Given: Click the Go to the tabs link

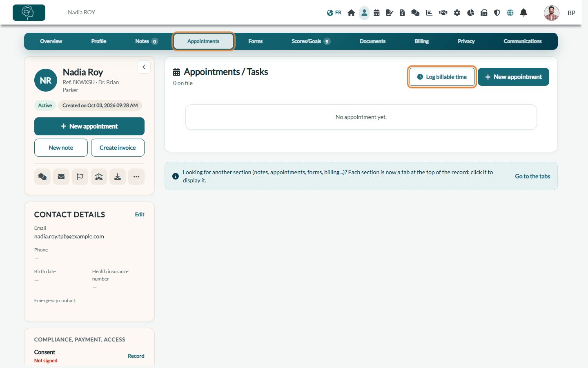Looking at the screenshot, I should click(x=532, y=176).
